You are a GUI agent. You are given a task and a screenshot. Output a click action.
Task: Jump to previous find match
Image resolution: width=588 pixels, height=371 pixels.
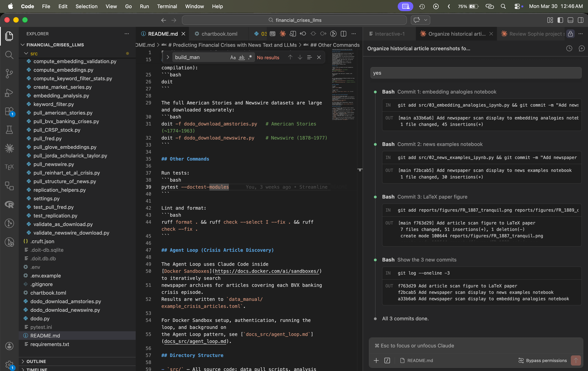[x=290, y=57]
